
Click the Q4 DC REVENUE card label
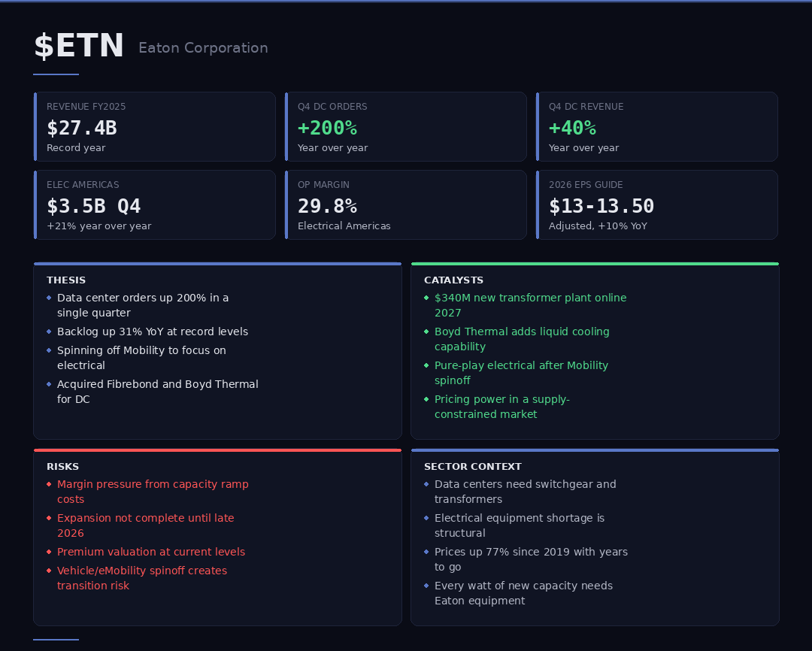[586, 107]
